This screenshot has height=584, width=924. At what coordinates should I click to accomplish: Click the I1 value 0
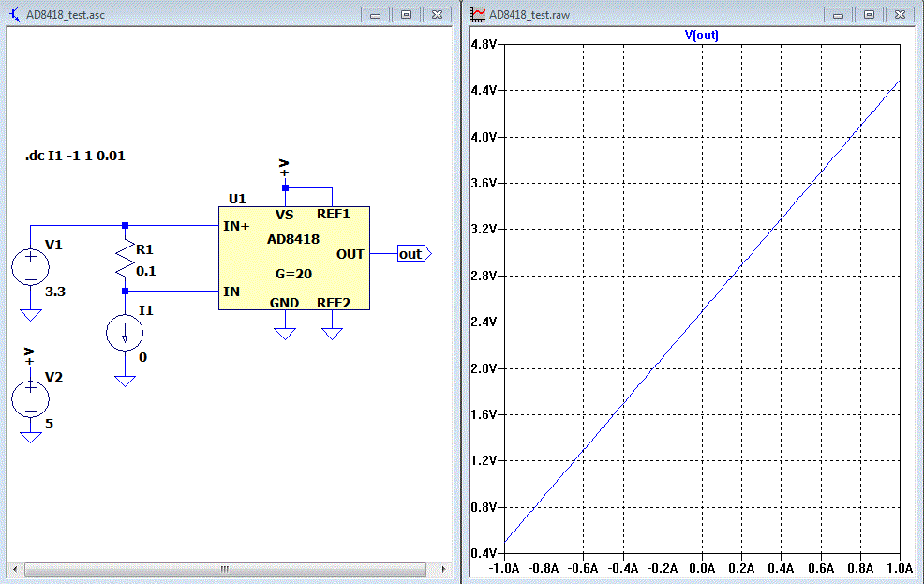click(142, 358)
